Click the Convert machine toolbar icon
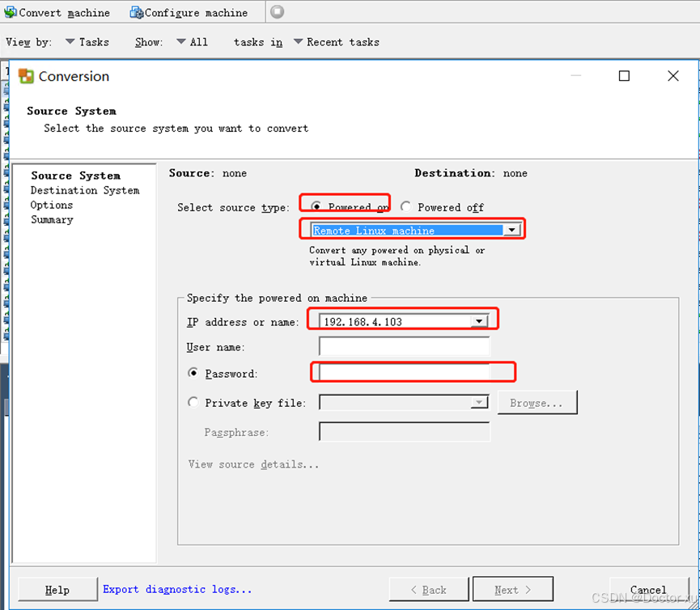This screenshot has width=700, height=610. (11, 12)
